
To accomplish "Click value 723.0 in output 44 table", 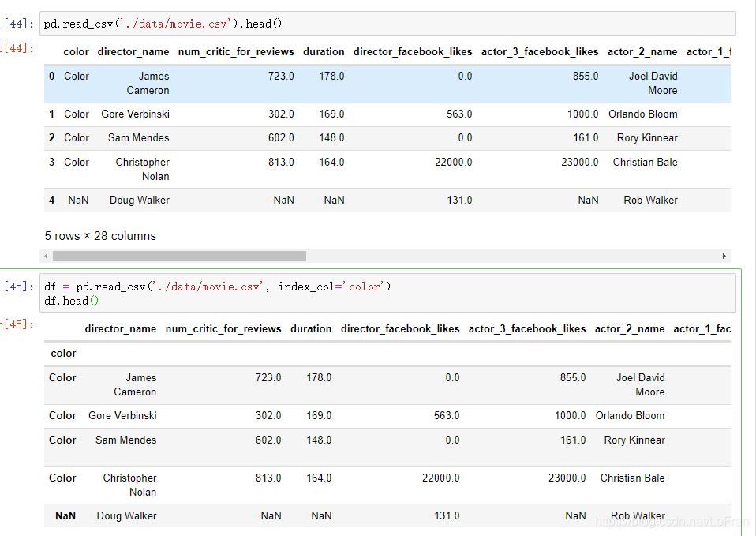I will pyautogui.click(x=281, y=77).
